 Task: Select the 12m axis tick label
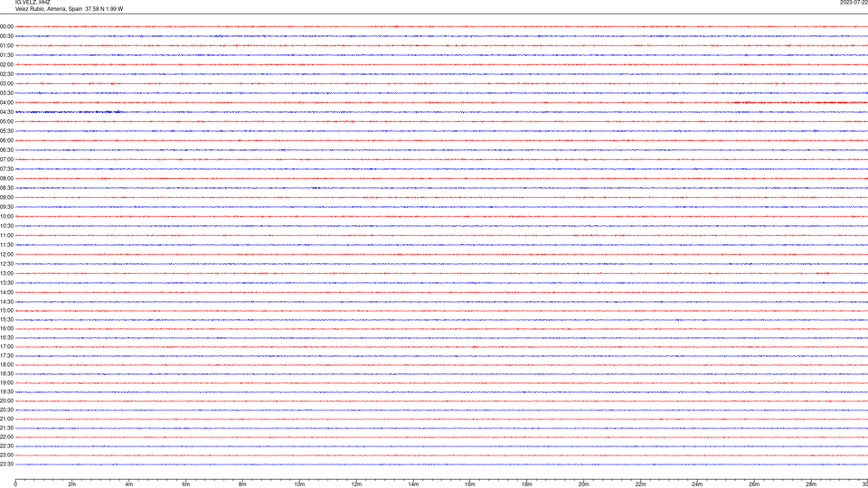[x=356, y=484]
